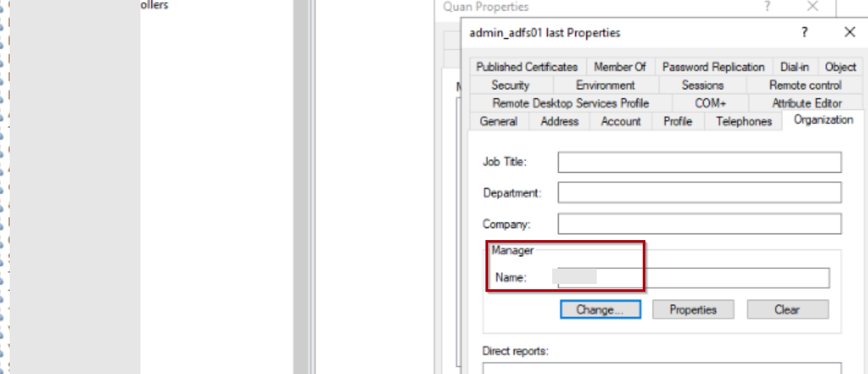
Task: Switch to the Remote control tab
Action: point(805,85)
